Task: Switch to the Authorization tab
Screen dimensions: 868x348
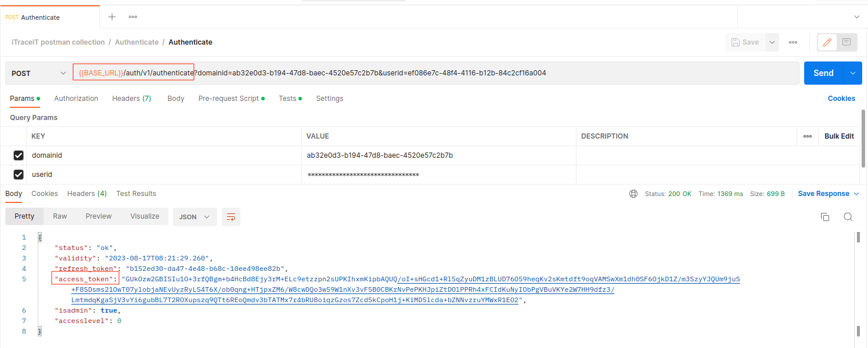Action: click(76, 99)
